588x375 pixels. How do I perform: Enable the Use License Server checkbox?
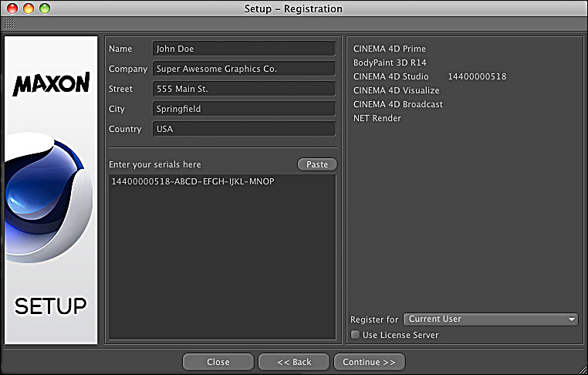(355, 334)
